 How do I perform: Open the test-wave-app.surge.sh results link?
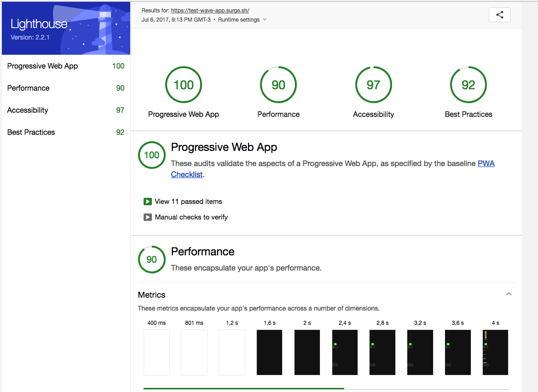click(x=210, y=11)
